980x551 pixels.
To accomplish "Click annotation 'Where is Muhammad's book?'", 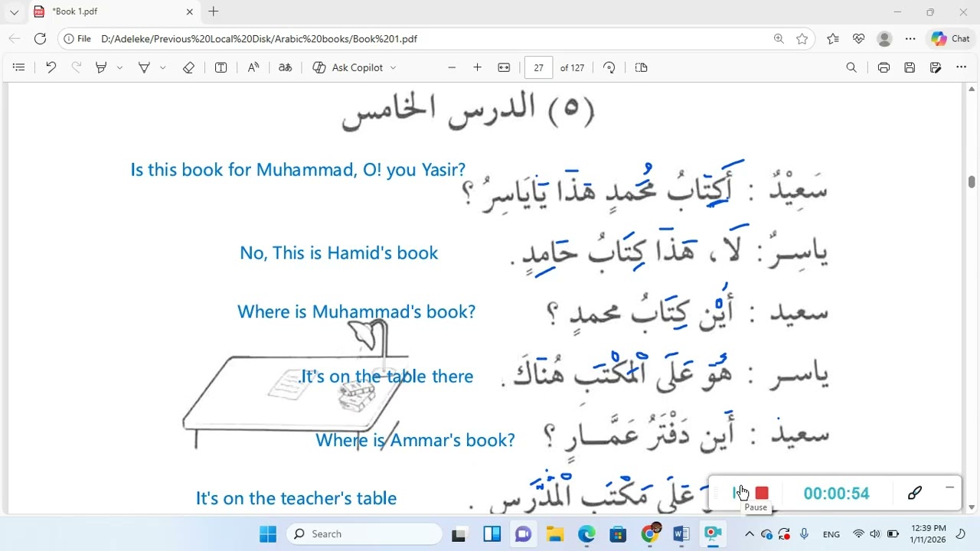I will (356, 312).
